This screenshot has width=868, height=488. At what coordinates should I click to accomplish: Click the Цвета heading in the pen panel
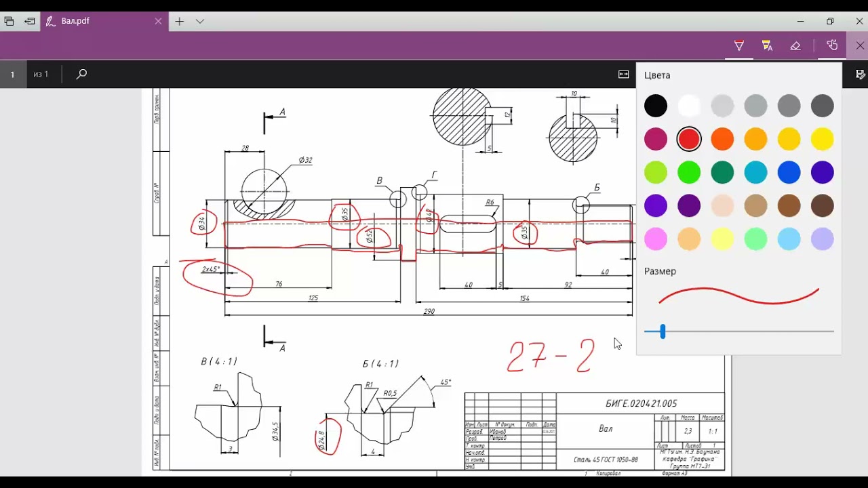point(657,75)
